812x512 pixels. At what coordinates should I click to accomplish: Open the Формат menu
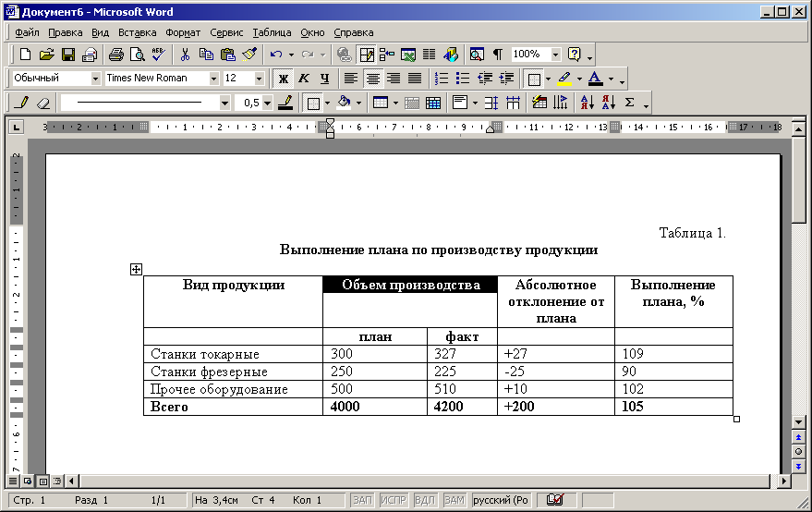pos(183,32)
